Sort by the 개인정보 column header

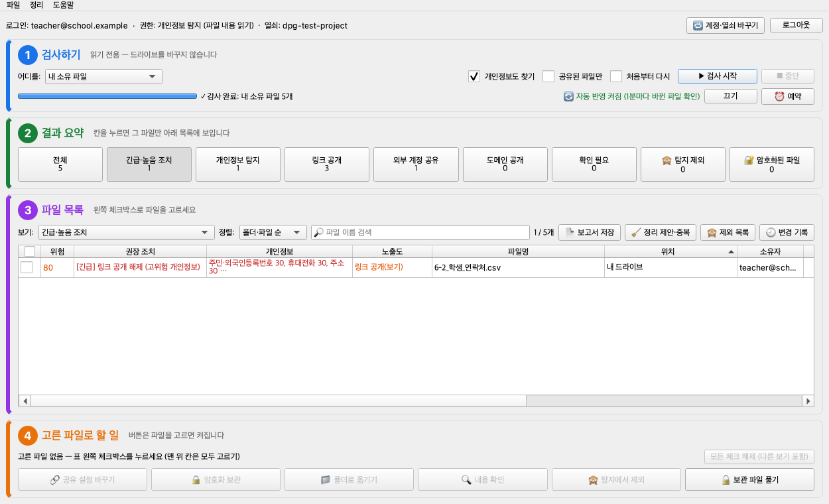click(280, 251)
